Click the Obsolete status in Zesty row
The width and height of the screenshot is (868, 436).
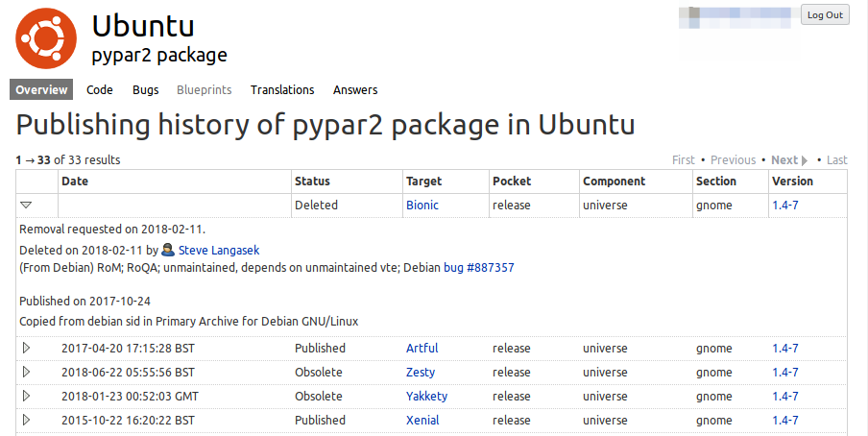coord(319,372)
